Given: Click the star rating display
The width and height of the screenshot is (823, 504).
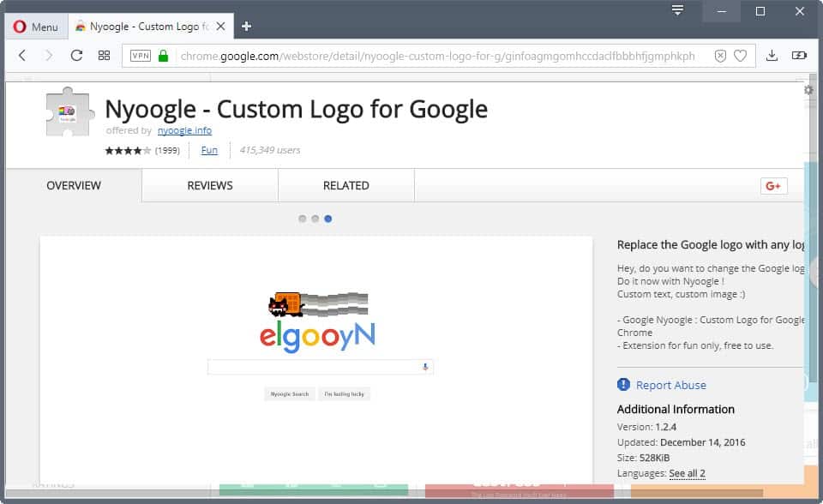Looking at the screenshot, I should [128, 151].
